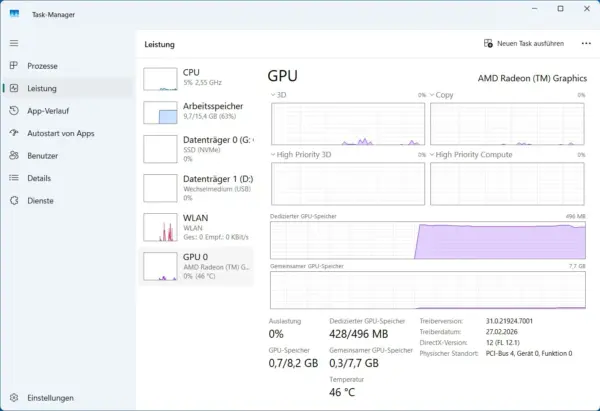600x411 pixels.
Task: Open the High Priority Compute dropdown
Action: click(x=471, y=155)
